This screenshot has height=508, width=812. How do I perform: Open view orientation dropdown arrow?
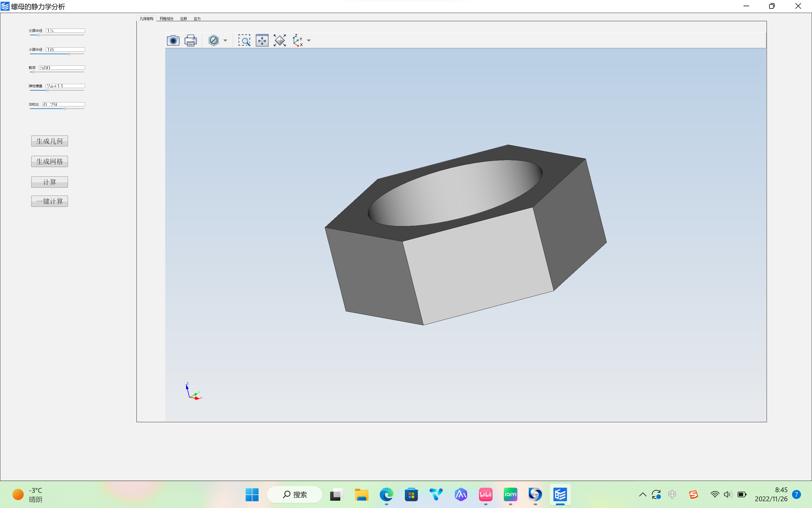click(309, 41)
